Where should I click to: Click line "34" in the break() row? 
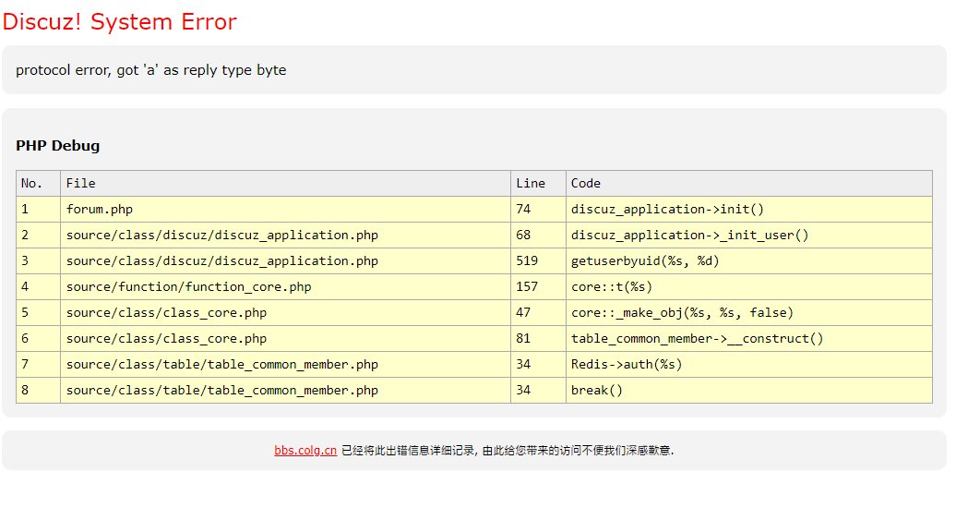tap(538, 391)
